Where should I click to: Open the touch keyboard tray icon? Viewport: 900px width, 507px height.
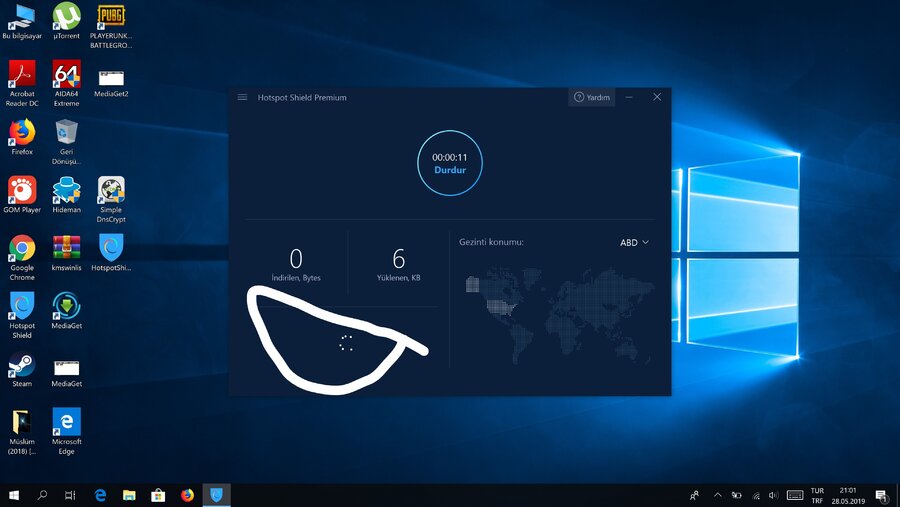point(795,495)
